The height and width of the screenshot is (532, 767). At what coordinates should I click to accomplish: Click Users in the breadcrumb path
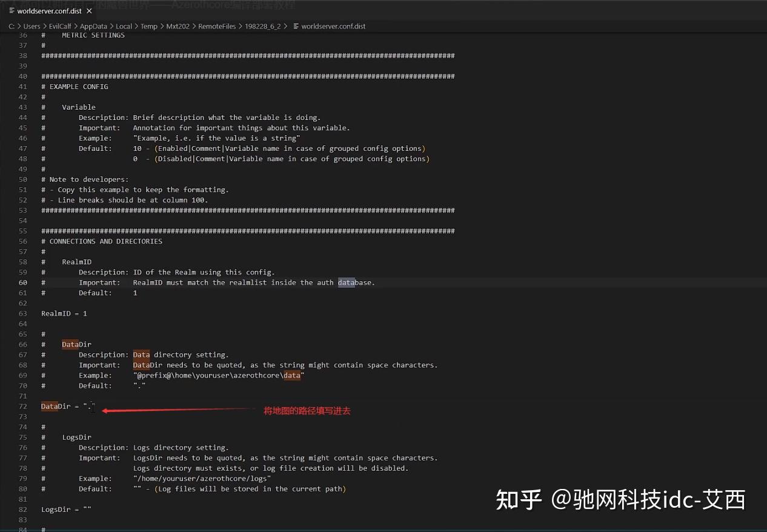pyautogui.click(x=32, y=26)
